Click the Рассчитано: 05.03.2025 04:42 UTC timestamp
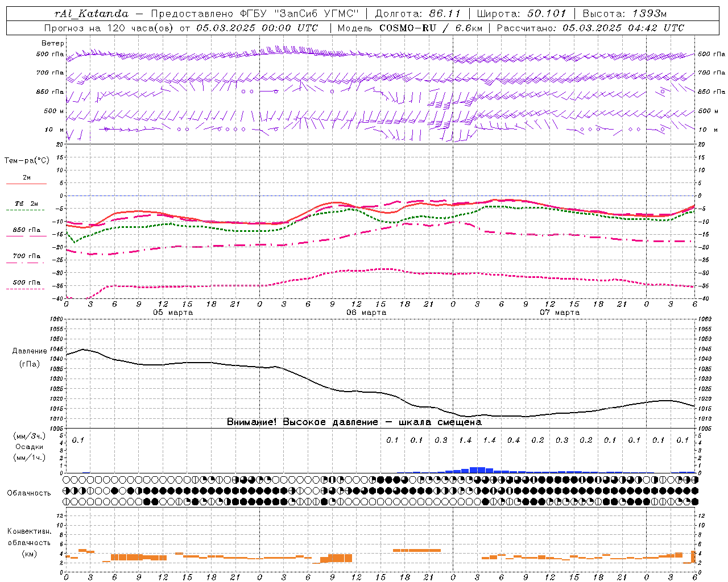Image resolution: width=728 pixels, height=582 pixels. 590,28
